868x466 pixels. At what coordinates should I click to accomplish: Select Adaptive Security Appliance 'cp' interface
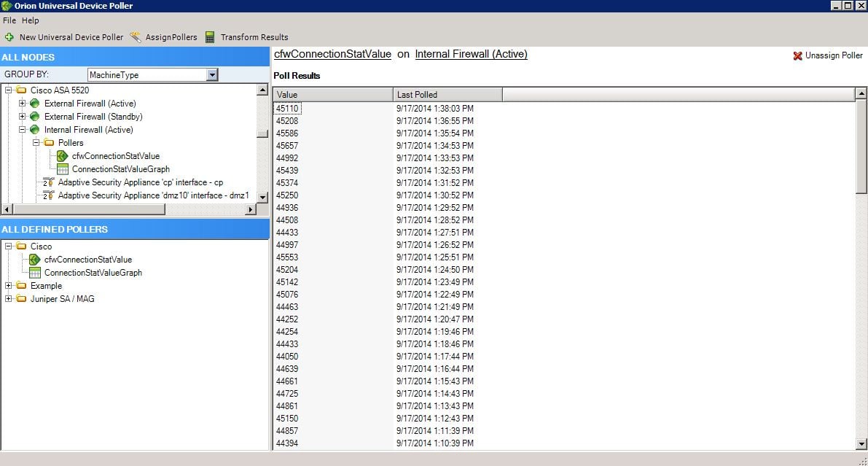point(141,182)
